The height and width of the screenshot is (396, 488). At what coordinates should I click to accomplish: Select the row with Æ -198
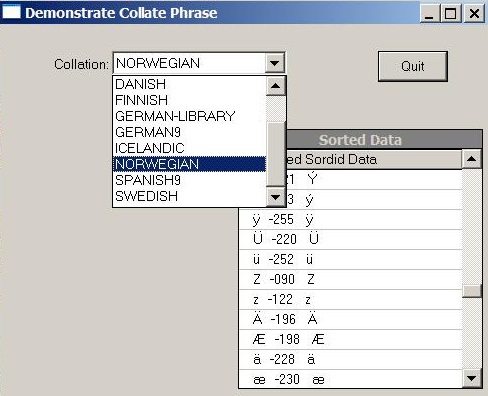(351, 339)
